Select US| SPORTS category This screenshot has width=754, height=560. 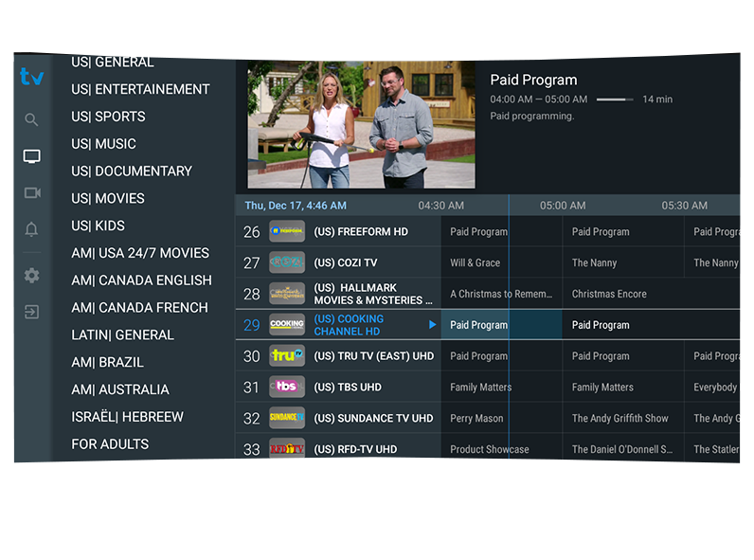pos(108,117)
